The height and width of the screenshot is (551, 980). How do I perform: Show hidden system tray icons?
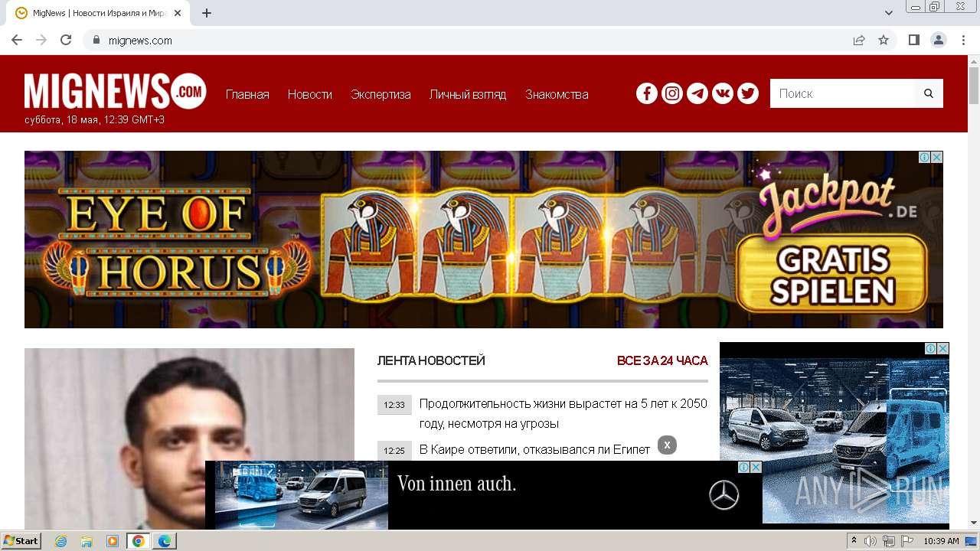[854, 541]
